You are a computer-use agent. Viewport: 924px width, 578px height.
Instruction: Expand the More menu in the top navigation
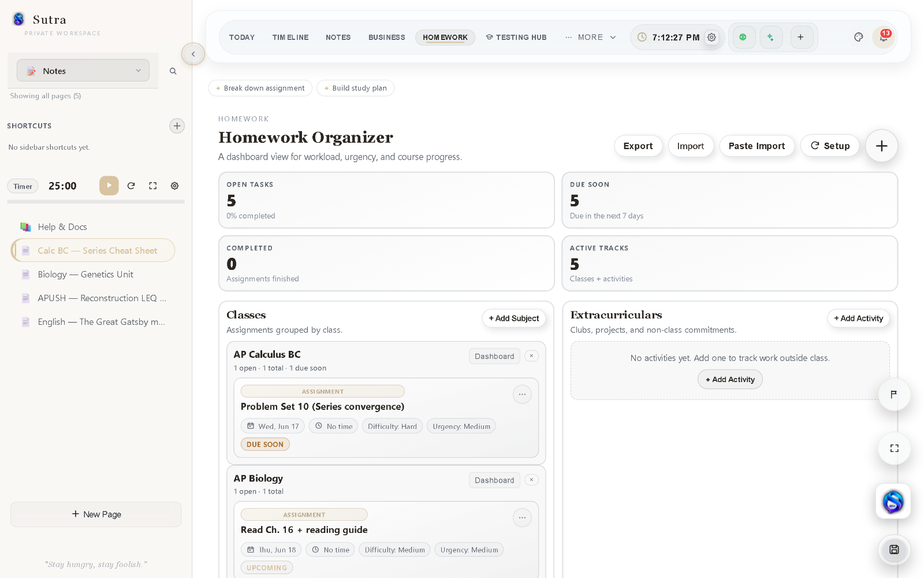pyautogui.click(x=591, y=37)
